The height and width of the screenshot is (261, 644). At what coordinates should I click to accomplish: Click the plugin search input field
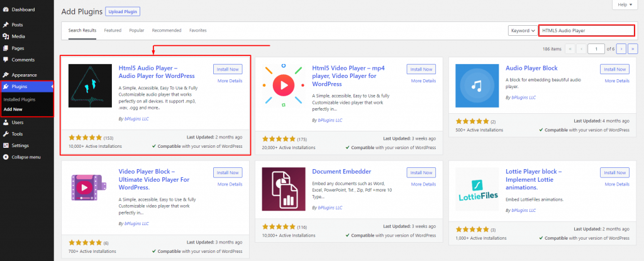click(587, 30)
